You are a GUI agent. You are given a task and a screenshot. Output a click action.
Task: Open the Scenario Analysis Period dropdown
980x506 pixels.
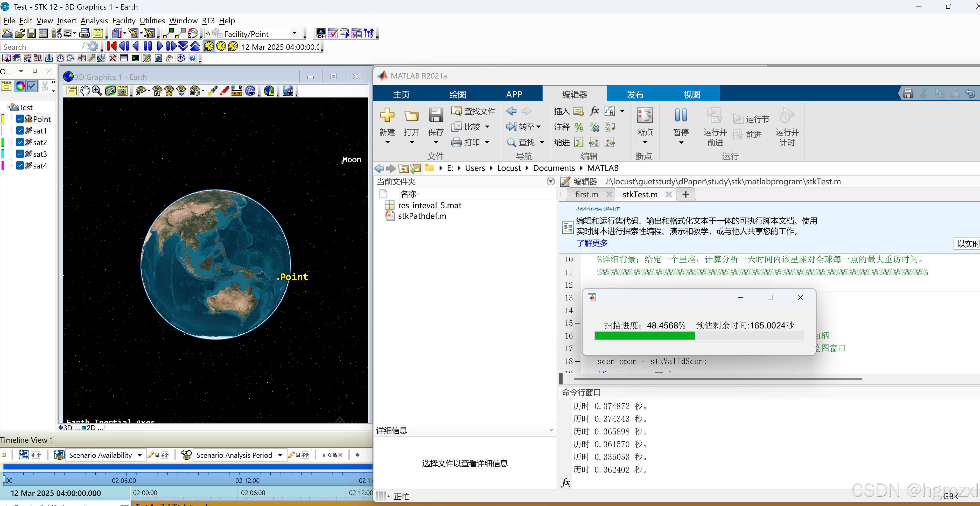pos(280,455)
